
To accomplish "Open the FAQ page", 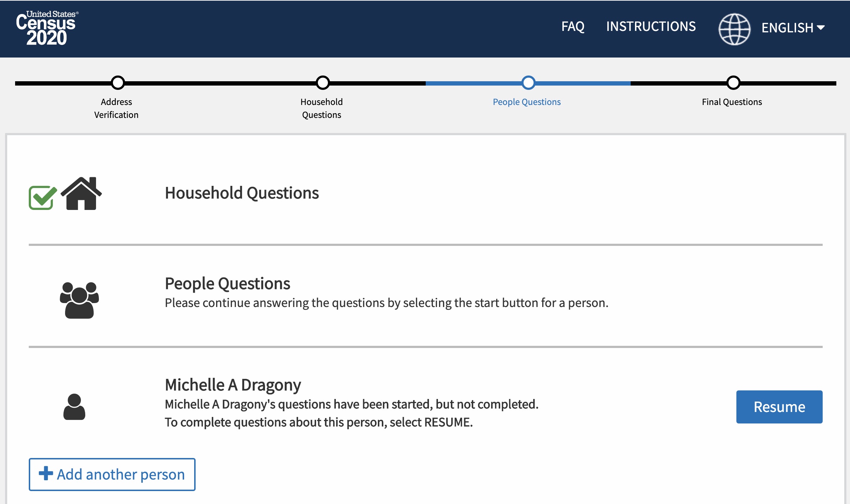I will pos(573,26).
